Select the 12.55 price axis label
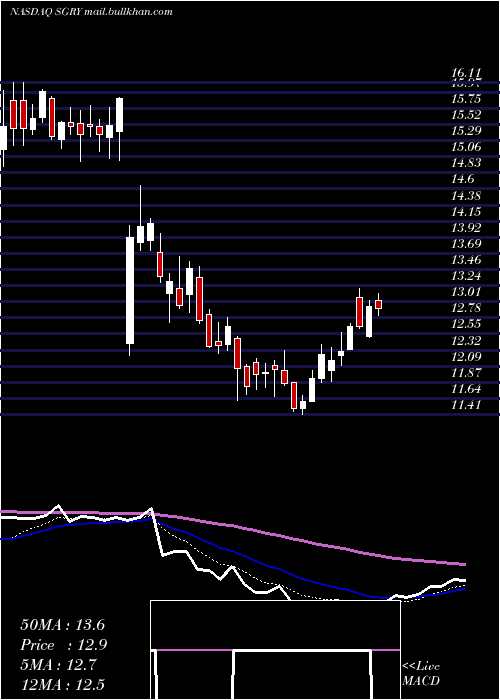 coord(466,324)
